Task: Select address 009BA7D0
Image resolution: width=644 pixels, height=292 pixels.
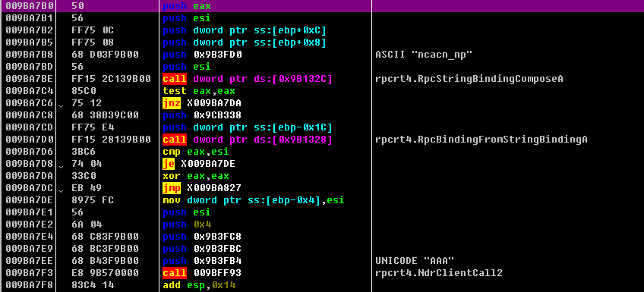Action: pyautogui.click(x=29, y=140)
